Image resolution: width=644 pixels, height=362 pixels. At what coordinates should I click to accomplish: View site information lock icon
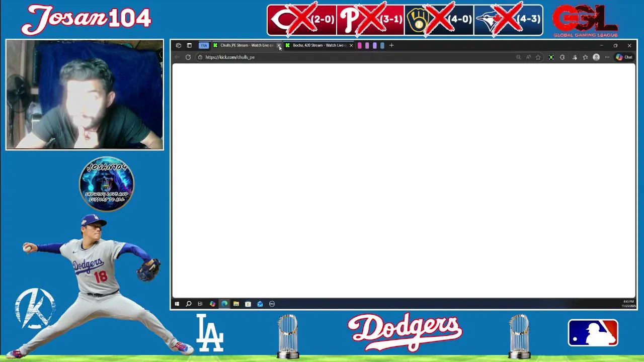[x=200, y=57]
